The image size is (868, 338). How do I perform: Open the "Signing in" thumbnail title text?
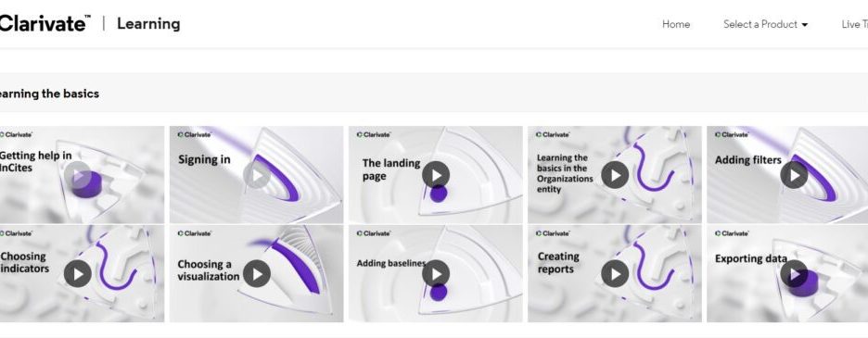204,159
